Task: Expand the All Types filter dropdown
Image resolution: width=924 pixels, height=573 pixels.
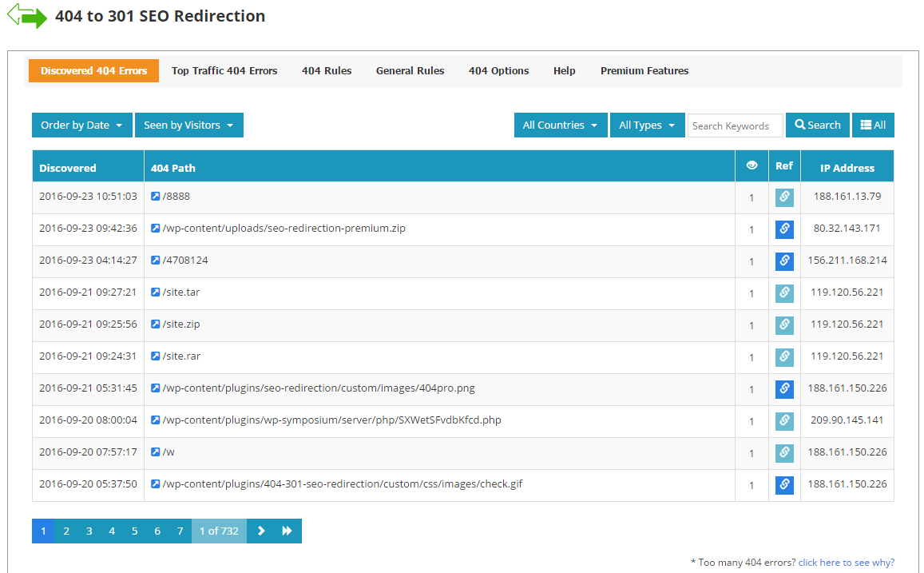Action: pos(647,125)
